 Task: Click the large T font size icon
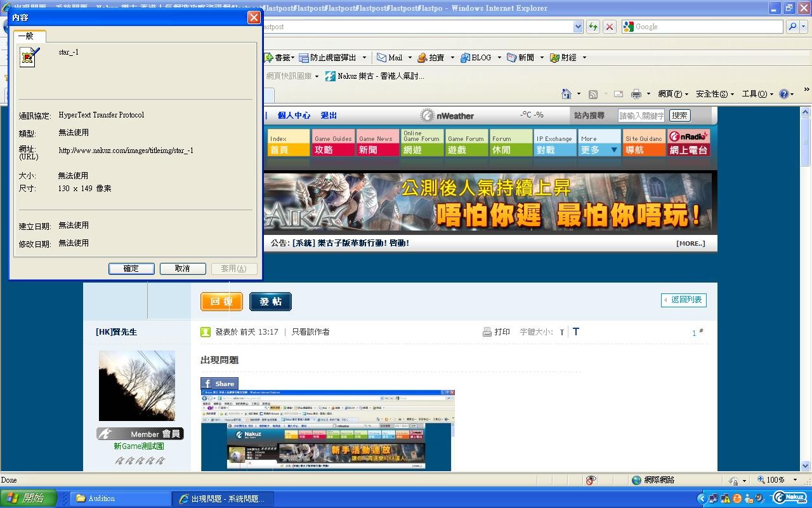576,331
